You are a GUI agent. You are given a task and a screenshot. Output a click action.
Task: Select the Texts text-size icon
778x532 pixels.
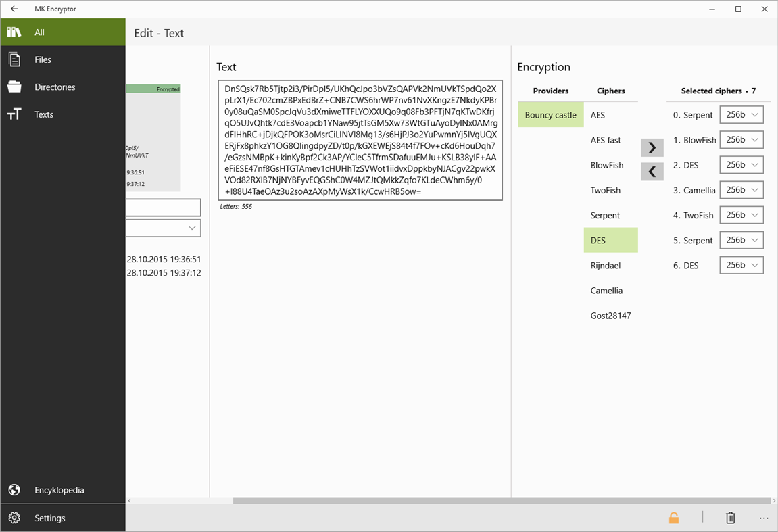15,114
